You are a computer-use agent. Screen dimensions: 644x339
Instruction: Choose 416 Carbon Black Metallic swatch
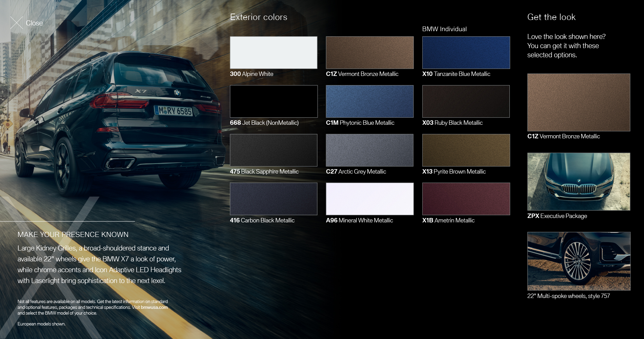pos(274,199)
